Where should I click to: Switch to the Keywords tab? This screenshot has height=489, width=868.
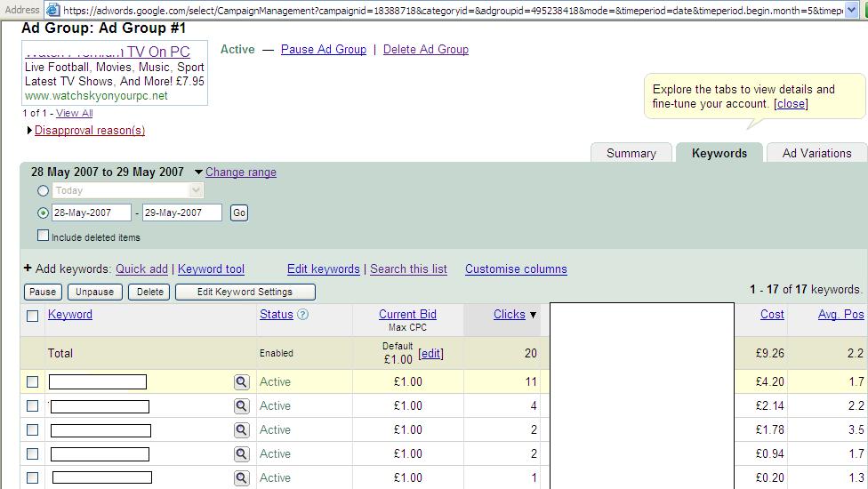719,153
